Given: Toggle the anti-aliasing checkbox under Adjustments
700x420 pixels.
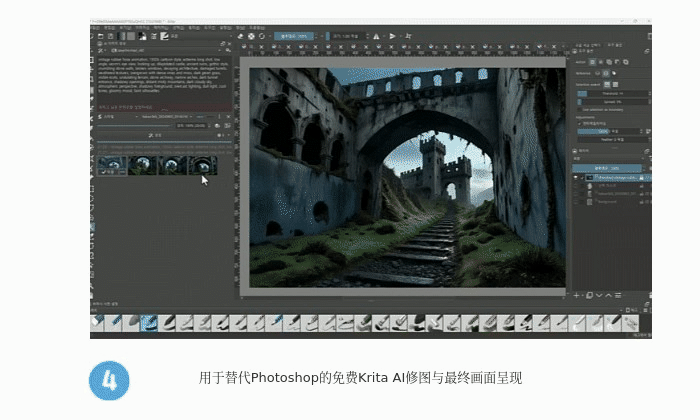Looking at the screenshot, I should pos(579,123).
